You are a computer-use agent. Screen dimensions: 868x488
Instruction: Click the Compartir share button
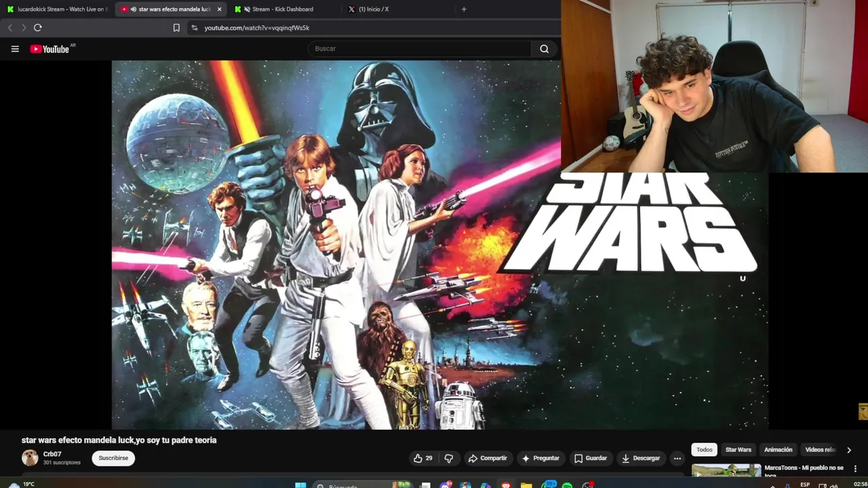pyautogui.click(x=488, y=458)
